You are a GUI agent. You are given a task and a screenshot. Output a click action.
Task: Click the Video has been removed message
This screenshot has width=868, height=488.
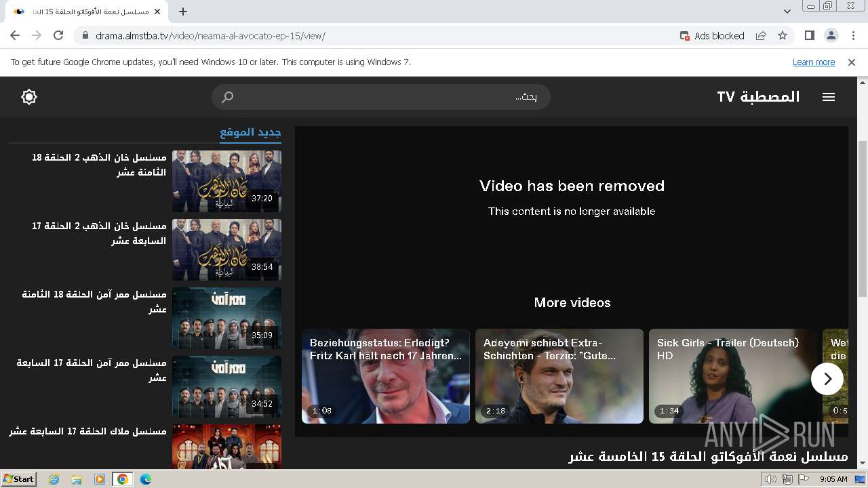(x=572, y=186)
